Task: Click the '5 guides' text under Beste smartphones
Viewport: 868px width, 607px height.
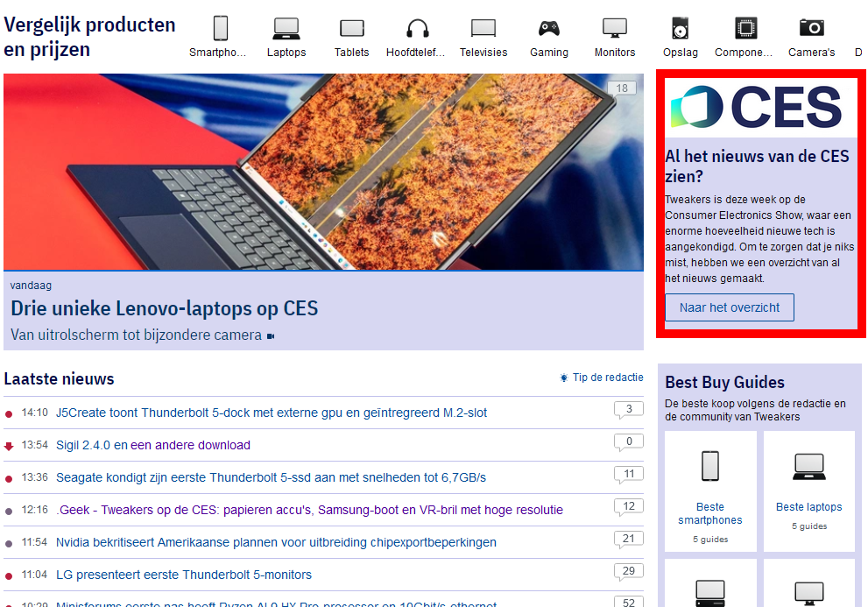Action: [x=710, y=539]
